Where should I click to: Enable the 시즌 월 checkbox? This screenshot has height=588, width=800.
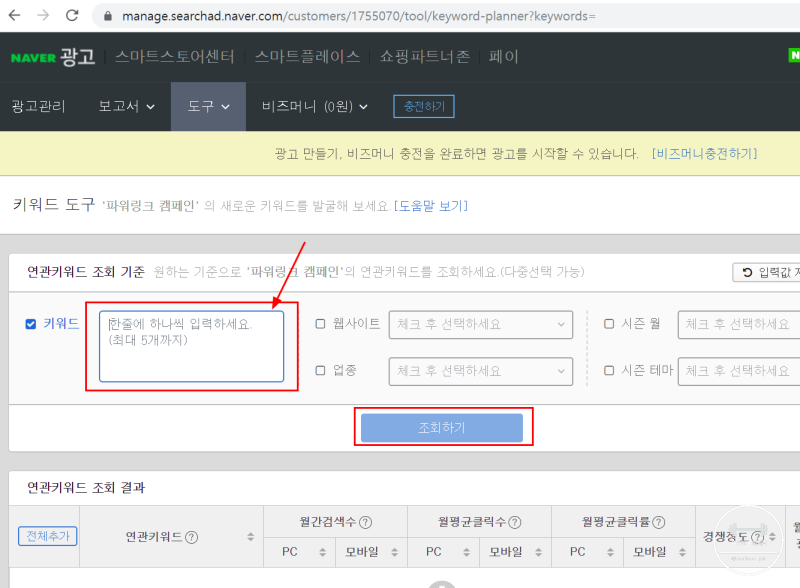click(x=609, y=324)
